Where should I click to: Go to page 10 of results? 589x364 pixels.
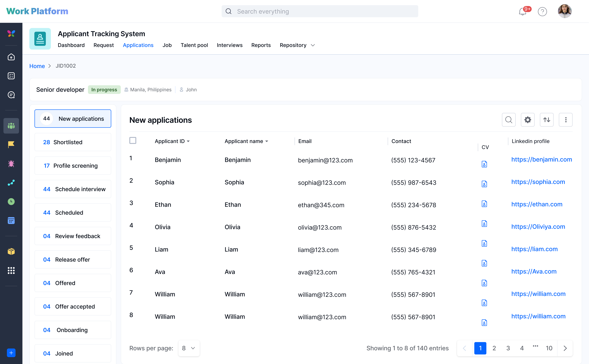pyautogui.click(x=549, y=348)
